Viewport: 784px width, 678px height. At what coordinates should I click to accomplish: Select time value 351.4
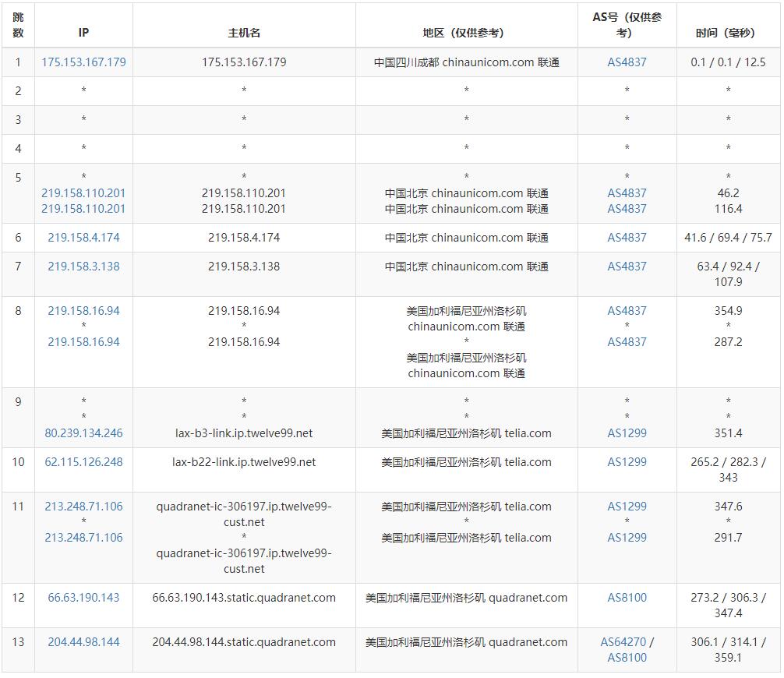[728, 433]
